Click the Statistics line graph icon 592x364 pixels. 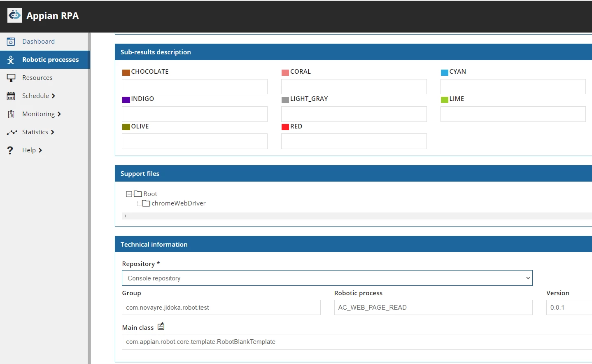pyautogui.click(x=12, y=132)
